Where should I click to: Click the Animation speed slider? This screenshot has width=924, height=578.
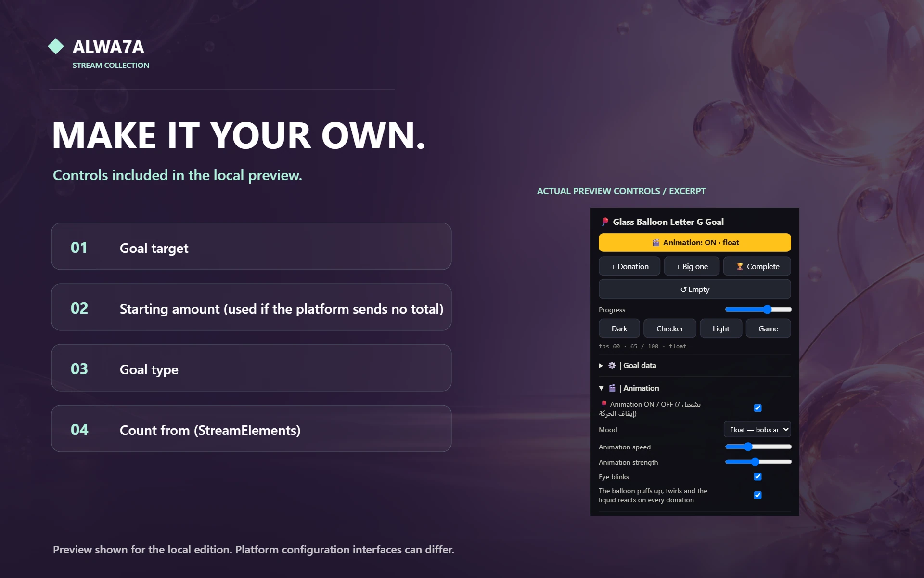758,447
